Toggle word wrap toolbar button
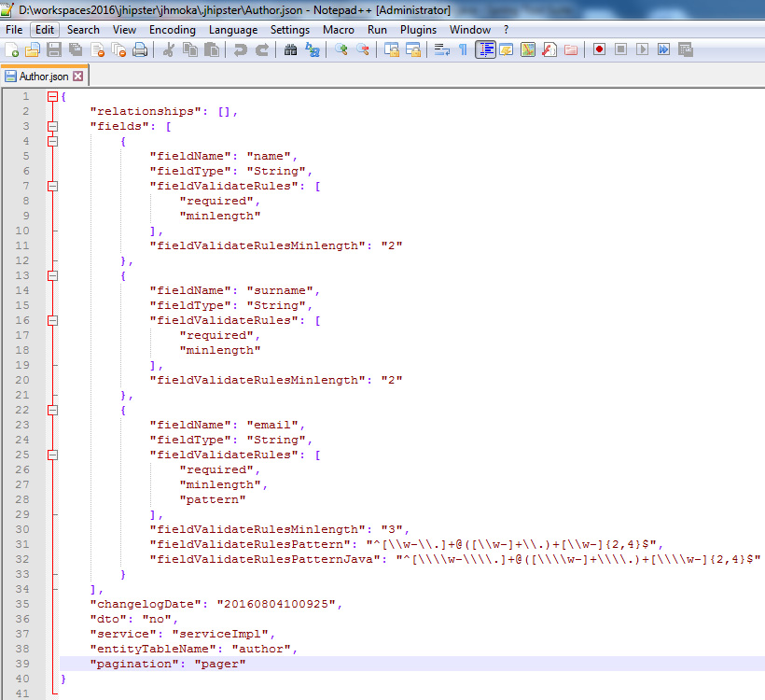Image resolution: width=765 pixels, height=700 pixels. 442,49
